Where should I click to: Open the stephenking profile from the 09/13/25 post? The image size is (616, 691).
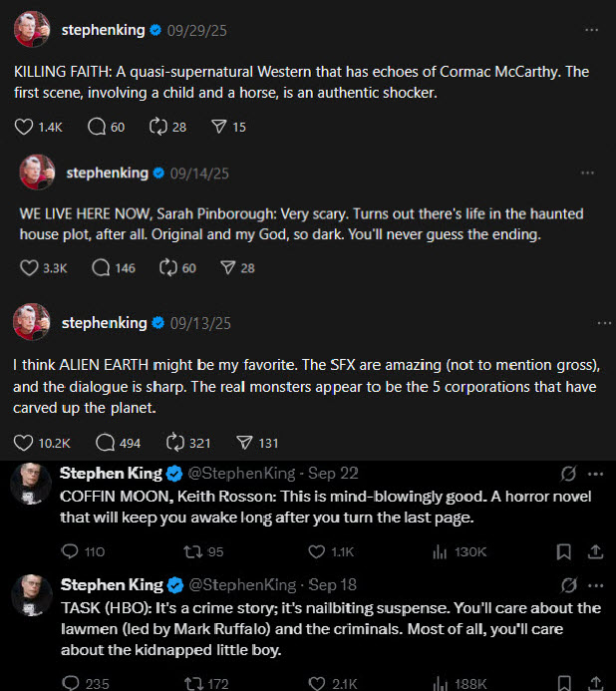104,323
